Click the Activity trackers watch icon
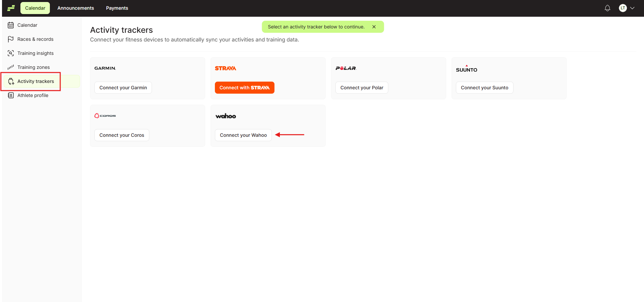Screen dimensions: 644x302 tap(11, 81)
